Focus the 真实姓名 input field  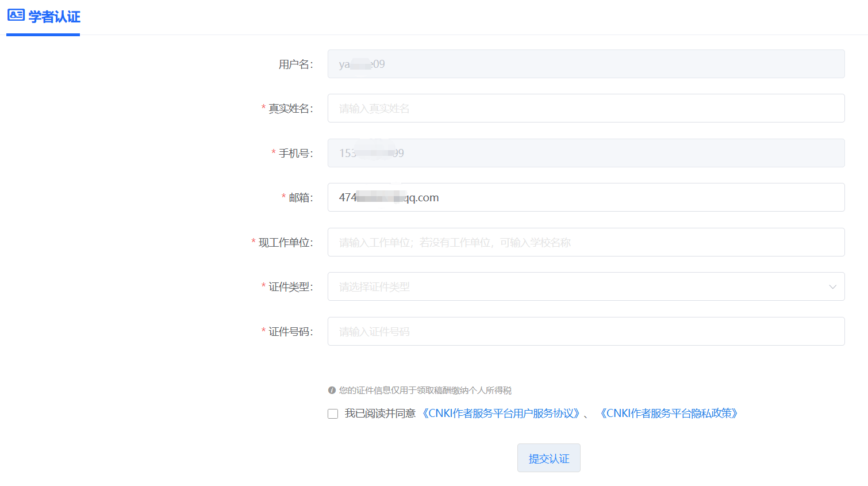point(586,108)
